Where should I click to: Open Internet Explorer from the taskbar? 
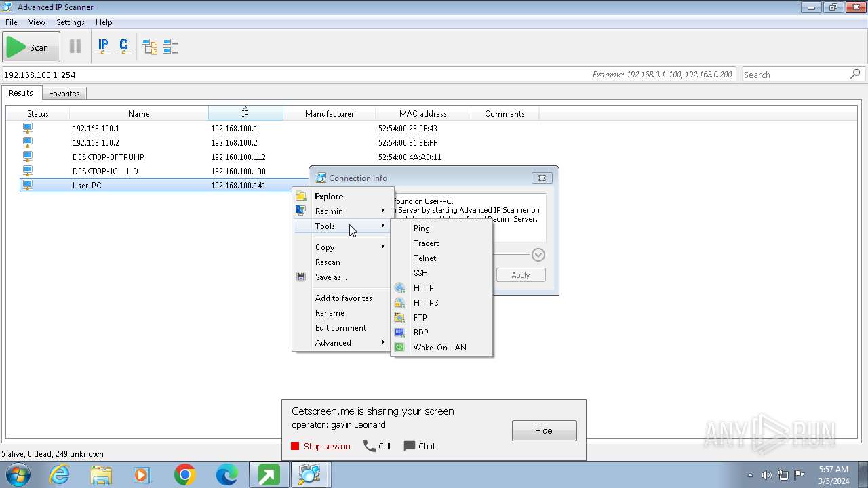coord(60,475)
